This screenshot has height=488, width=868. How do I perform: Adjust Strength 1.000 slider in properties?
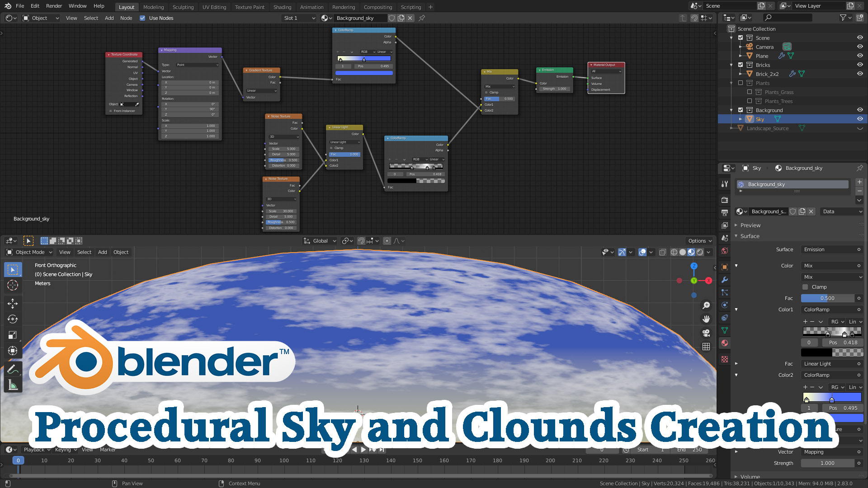coord(827,463)
